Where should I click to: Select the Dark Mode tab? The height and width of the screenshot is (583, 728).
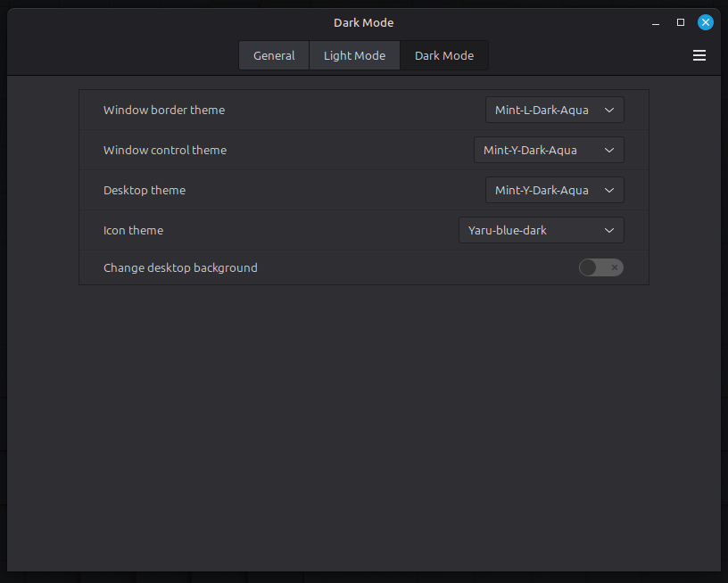pos(444,55)
